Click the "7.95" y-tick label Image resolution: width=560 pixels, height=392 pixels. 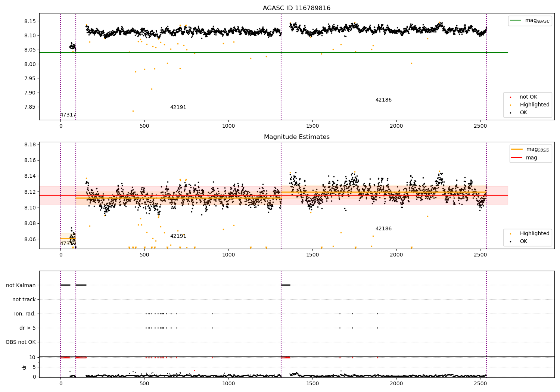30,79
